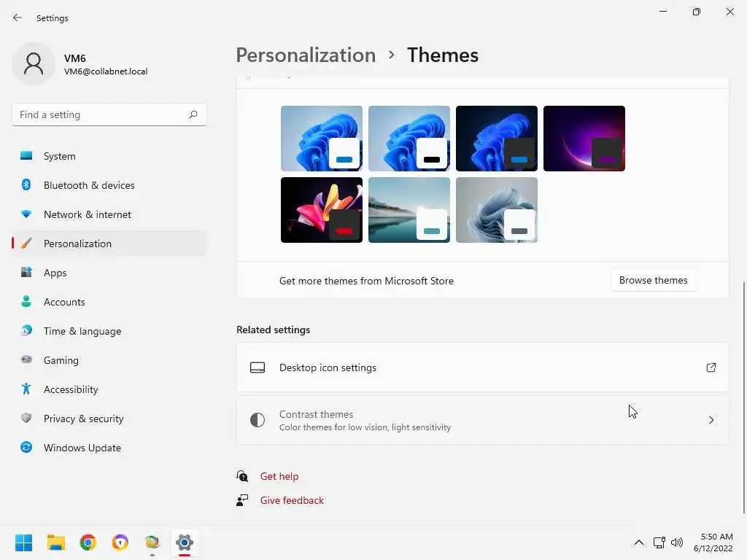Viewport: 747px width, 560px height.
Task: Navigate to Windows Update
Action: click(x=109, y=447)
